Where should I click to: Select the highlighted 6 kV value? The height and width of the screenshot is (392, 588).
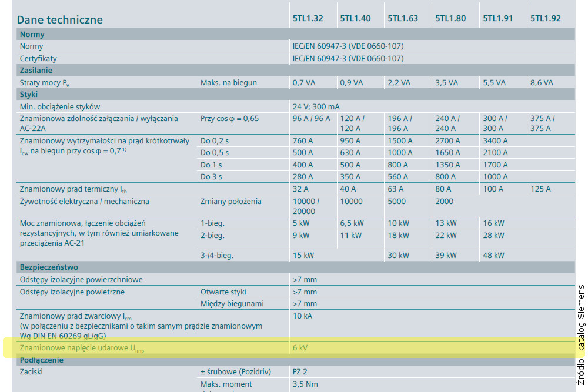(300, 348)
